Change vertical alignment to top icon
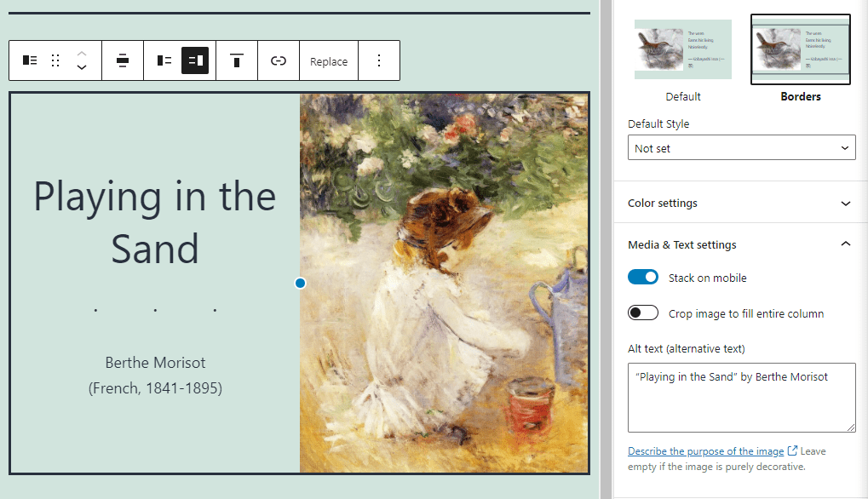 (237, 60)
